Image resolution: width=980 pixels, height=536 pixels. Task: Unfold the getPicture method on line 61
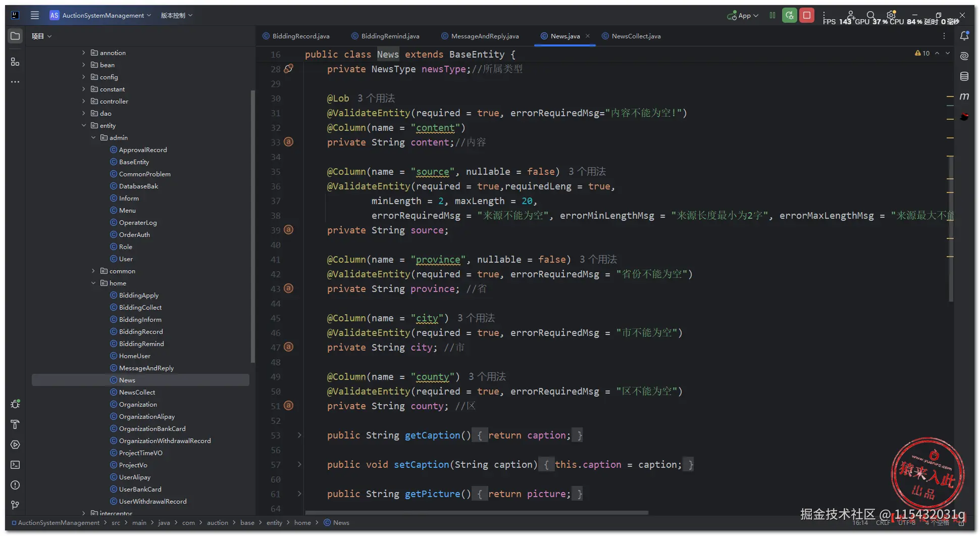pyautogui.click(x=299, y=494)
